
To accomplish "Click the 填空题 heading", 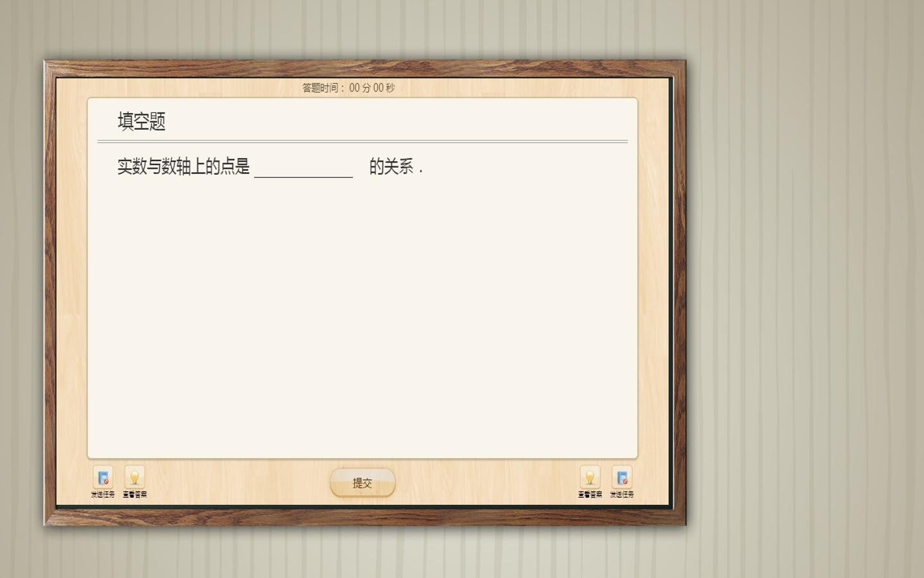I will pyautogui.click(x=142, y=121).
